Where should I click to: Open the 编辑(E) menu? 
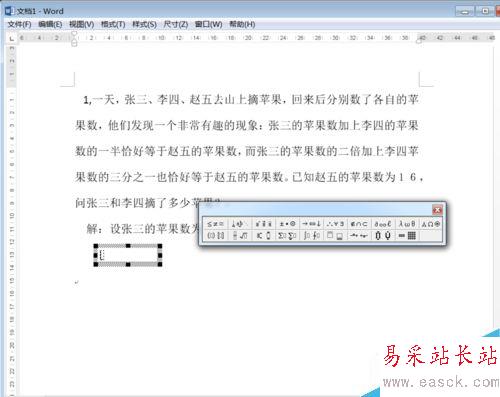(50, 24)
